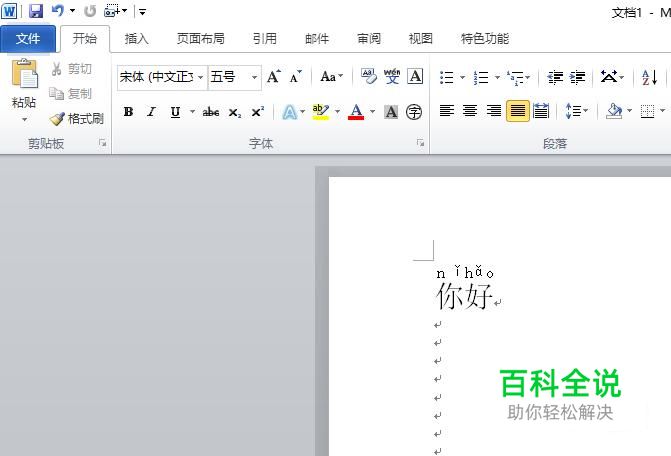
Task: Toggle Superscript formatting
Action: (x=257, y=112)
